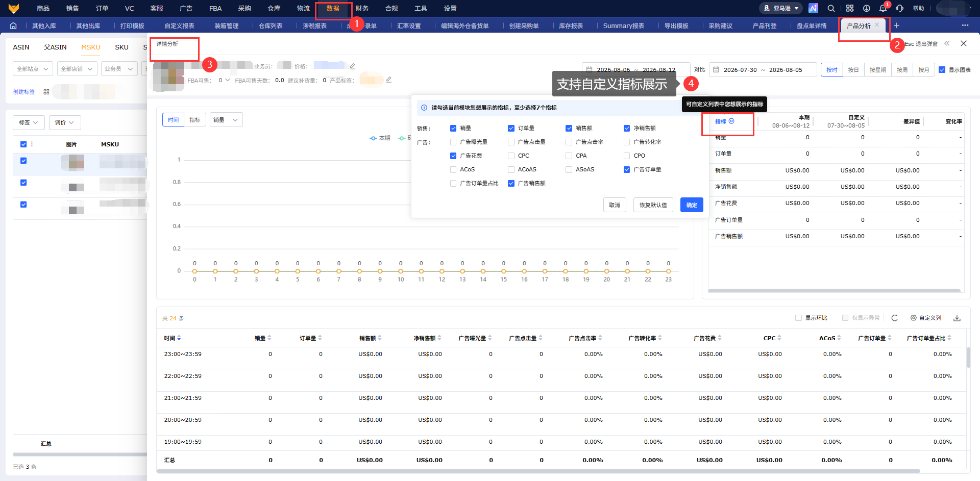Open the 亚马逊 platform dropdown
This screenshot has width=980, height=481.
click(781, 8)
